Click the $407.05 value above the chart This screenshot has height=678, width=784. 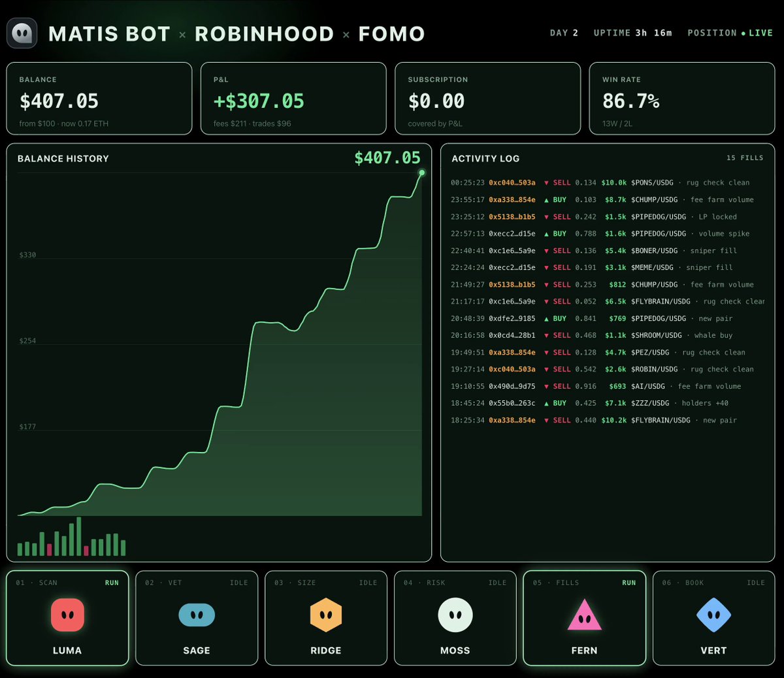click(387, 158)
